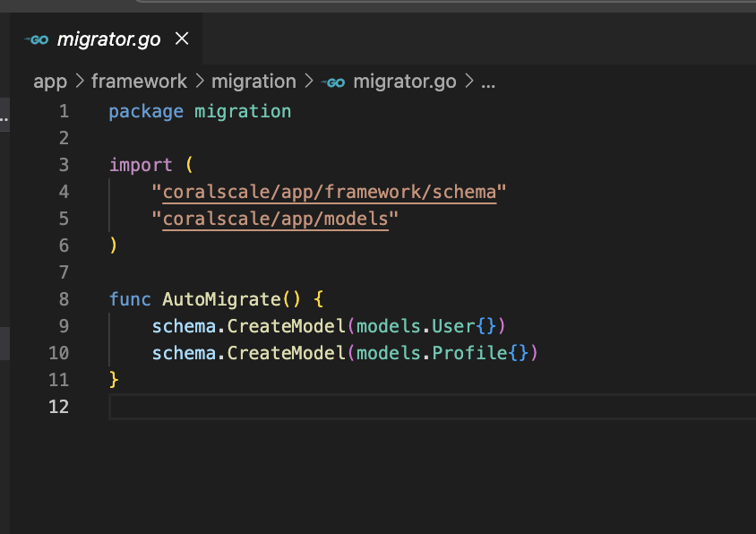The image size is (756, 534).
Task: Click line number 1 in the gutter
Action: [64, 111]
